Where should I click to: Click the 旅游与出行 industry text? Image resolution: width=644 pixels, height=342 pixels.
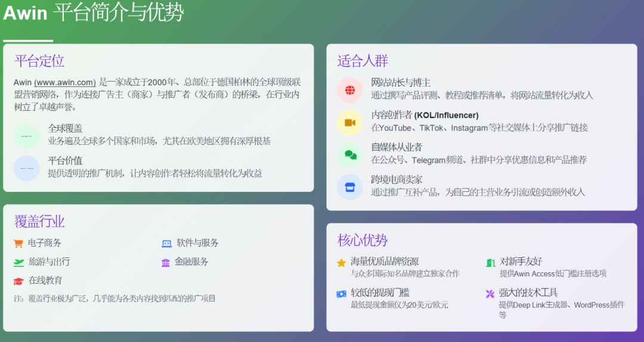(x=49, y=262)
